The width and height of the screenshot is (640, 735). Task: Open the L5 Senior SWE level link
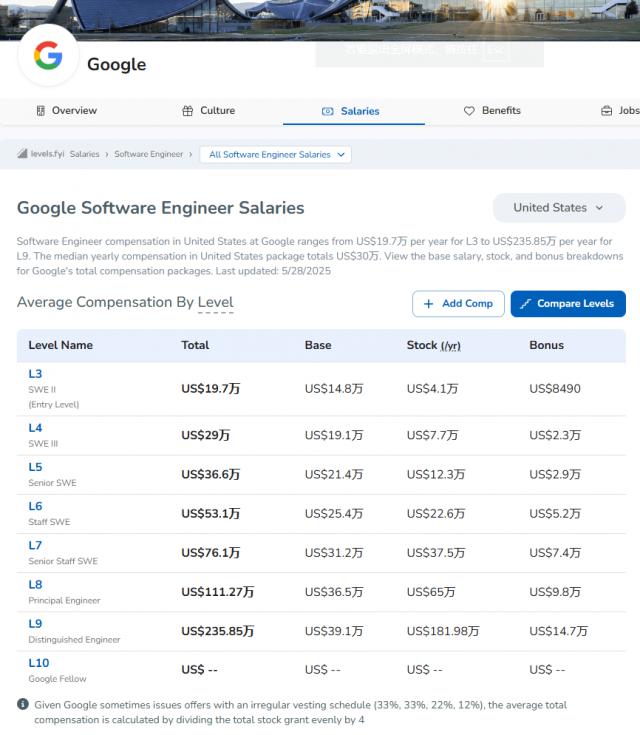35,467
